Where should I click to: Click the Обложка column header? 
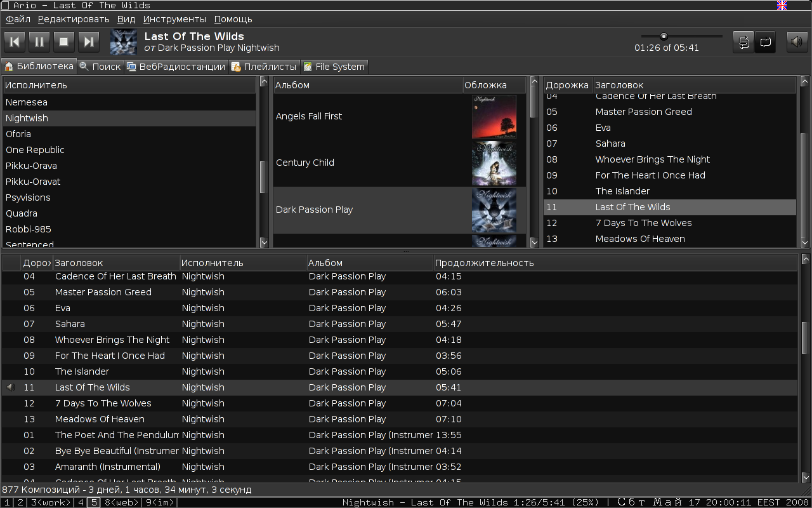[x=494, y=85]
